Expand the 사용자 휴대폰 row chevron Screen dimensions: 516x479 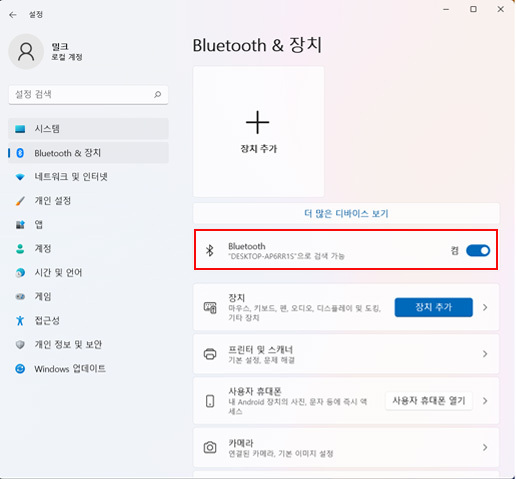485,401
